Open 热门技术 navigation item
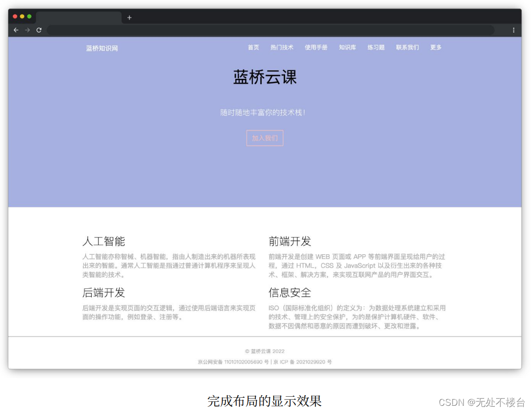Viewport: 532px width, 412px height. (282, 47)
